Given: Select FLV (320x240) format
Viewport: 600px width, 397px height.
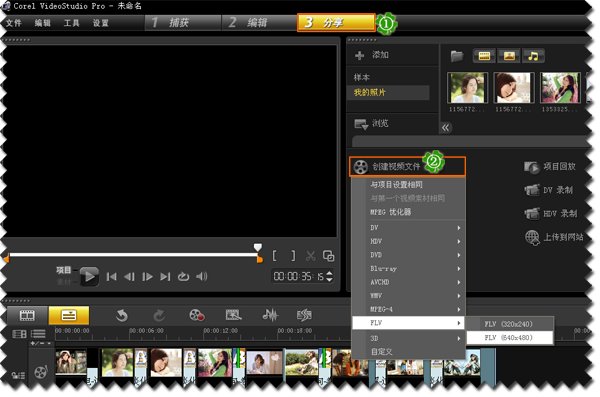Looking at the screenshot, I should (510, 324).
